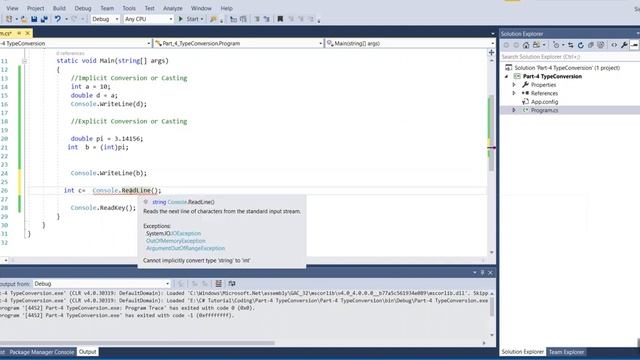Open the Team menu

coord(107,8)
